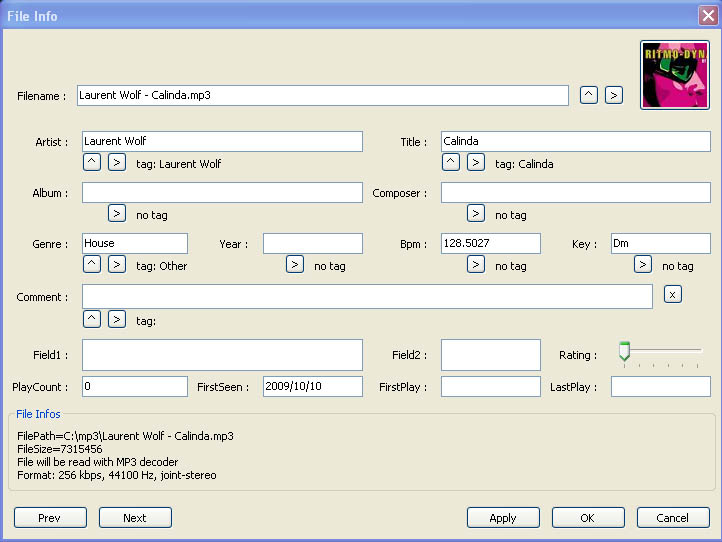Screen dimensions: 722x542
Task: Click the empty FirstPlay field
Action: [491, 386]
